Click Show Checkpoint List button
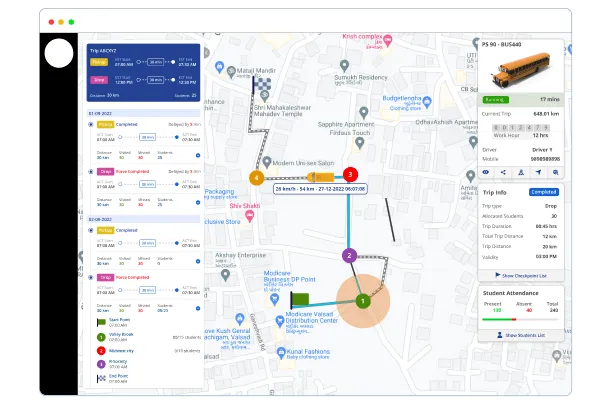The image size is (611, 404). [x=521, y=274]
